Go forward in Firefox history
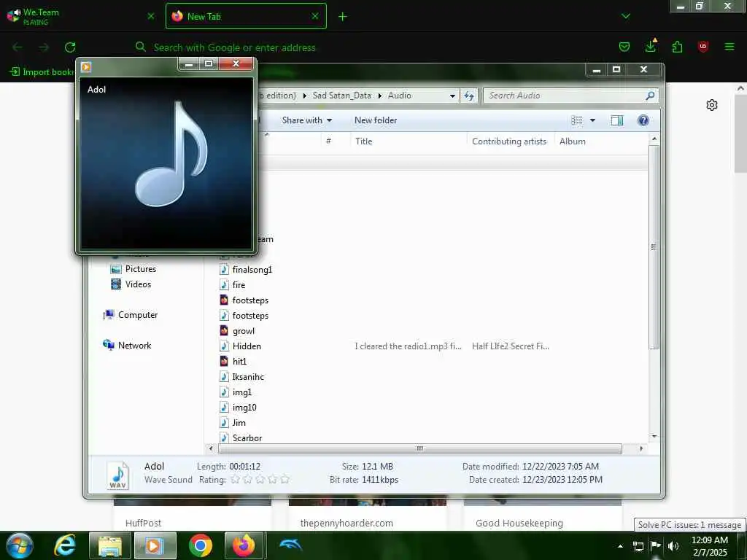The image size is (747, 560). [44, 47]
